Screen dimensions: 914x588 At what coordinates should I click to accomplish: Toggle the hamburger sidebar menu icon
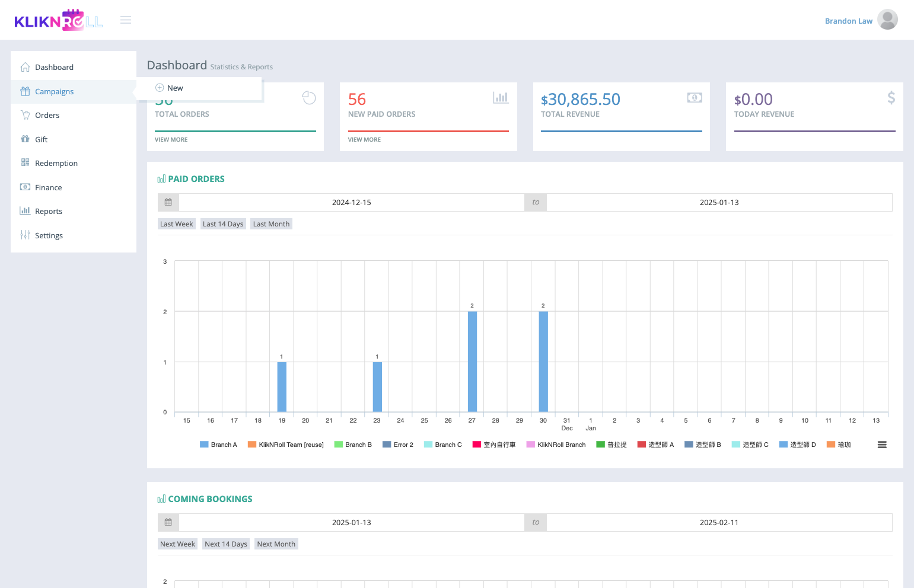(x=126, y=20)
